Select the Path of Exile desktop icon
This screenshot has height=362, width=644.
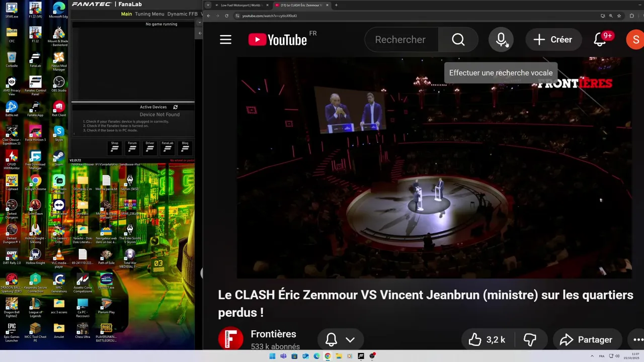tap(106, 256)
